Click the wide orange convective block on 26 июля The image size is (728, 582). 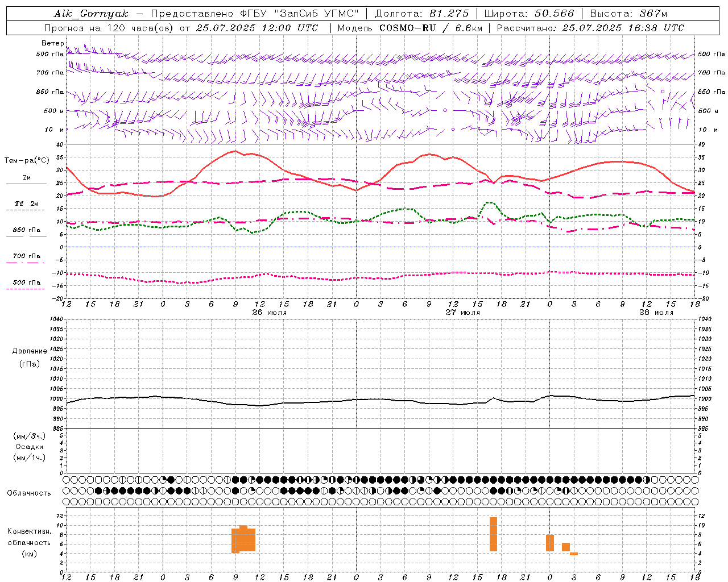pyautogui.click(x=243, y=539)
